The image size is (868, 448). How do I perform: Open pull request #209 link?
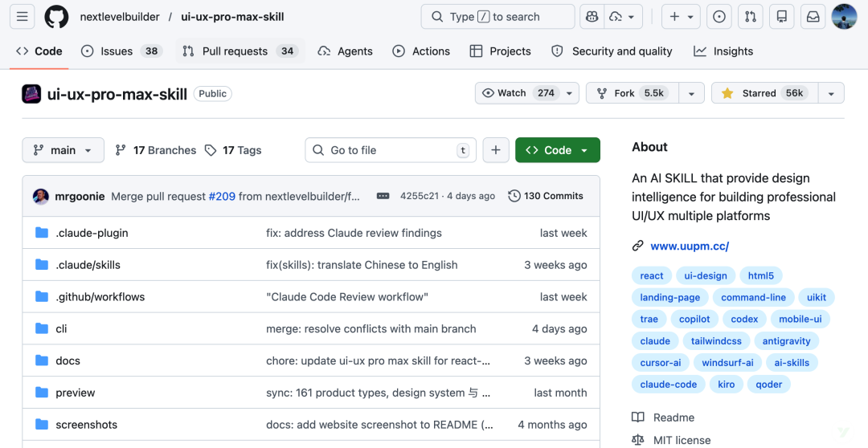[x=222, y=196]
